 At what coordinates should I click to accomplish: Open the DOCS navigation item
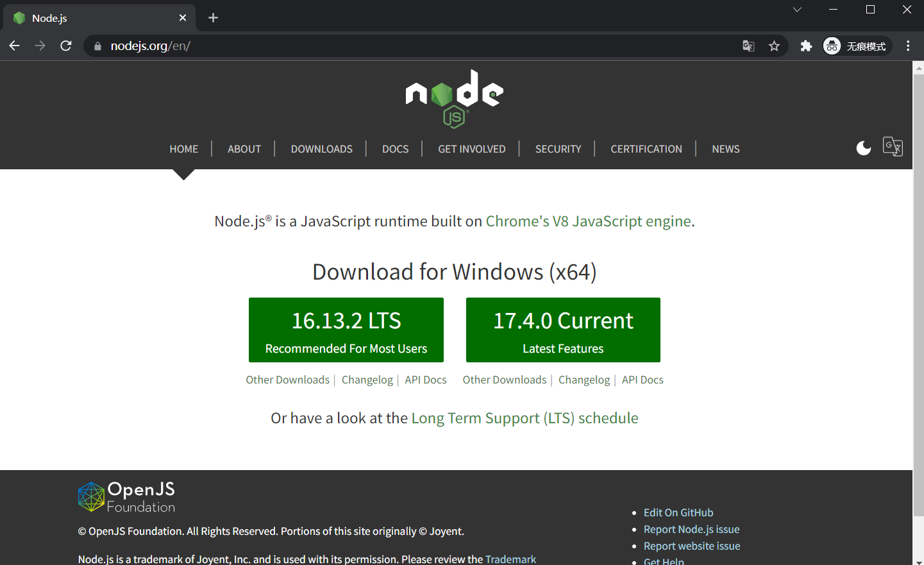coord(396,149)
